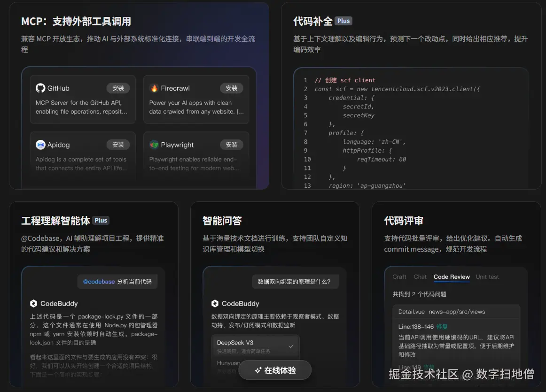Click the Playwright masks icon
The width and height of the screenshot is (546, 392).
tap(154, 145)
